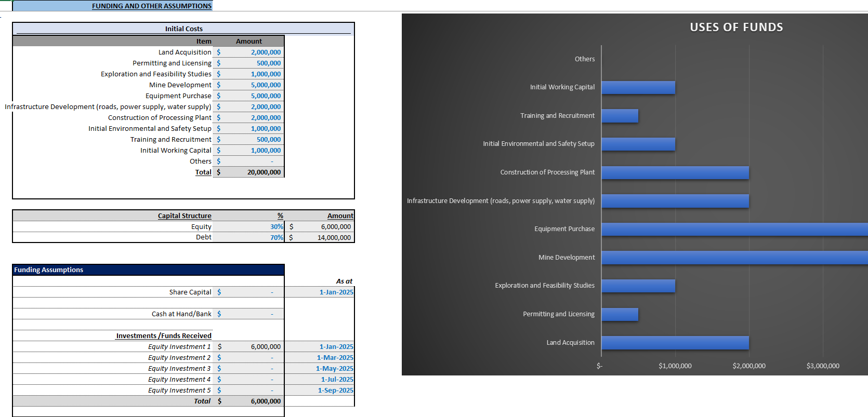Screen dimensions: 868x417
Task: Select the USES OF FUNDS chart title
Action: [736, 27]
